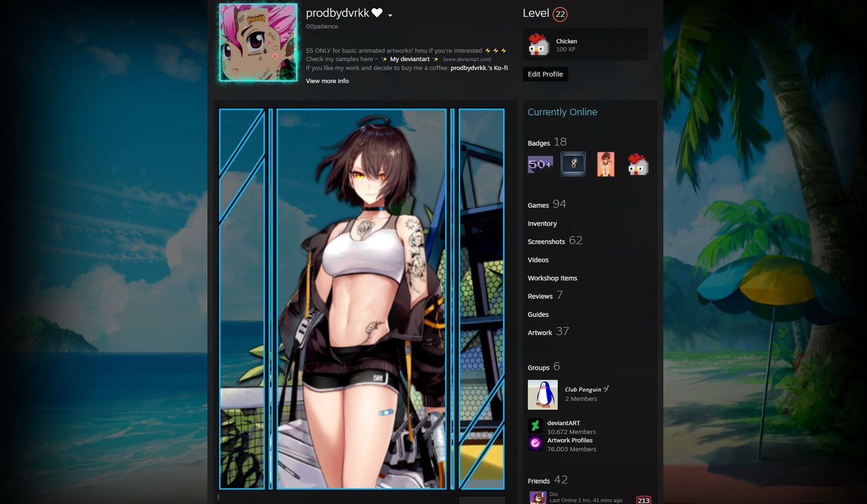Image resolution: width=867 pixels, height=504 pixels.
Task: Open the Reviews 7 link
Action: point(545,295)
